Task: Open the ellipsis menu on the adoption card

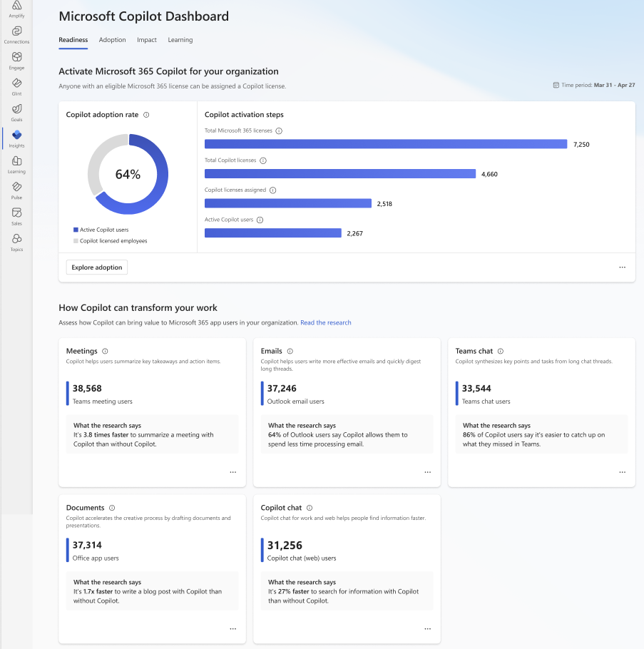Action: (622, 267)
